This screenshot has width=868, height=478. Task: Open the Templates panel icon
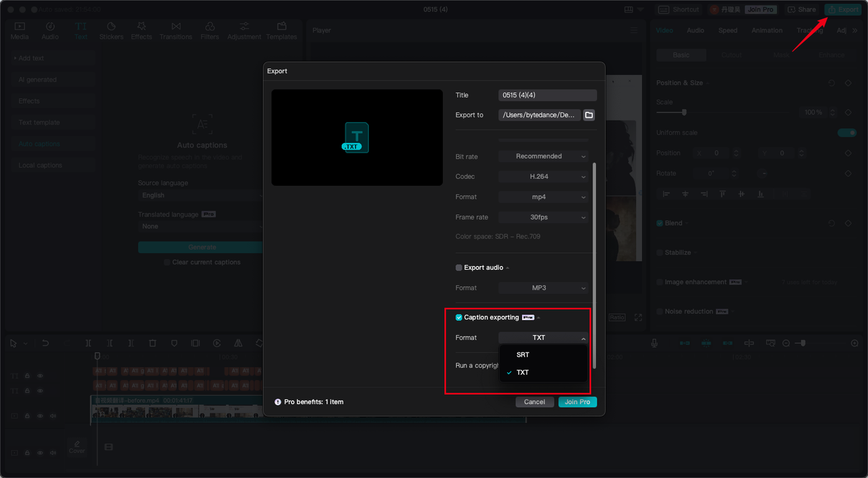coord(281,26)
